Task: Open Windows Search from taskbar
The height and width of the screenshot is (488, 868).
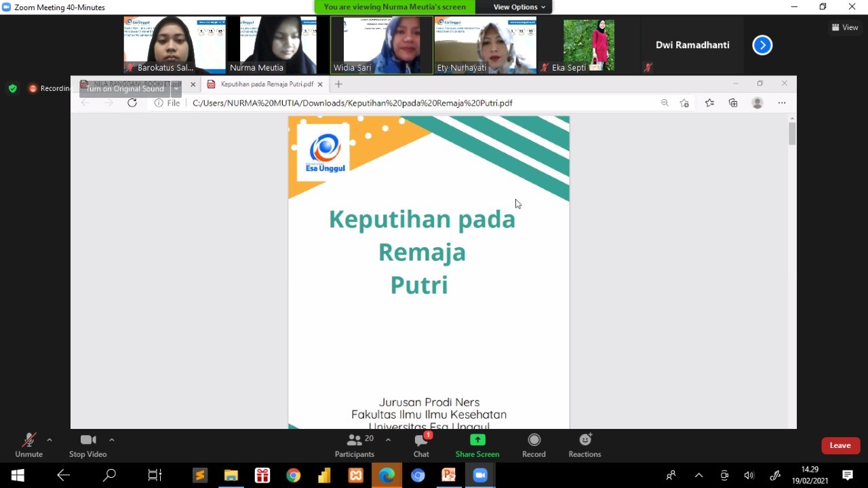Action: coord(109,475)
